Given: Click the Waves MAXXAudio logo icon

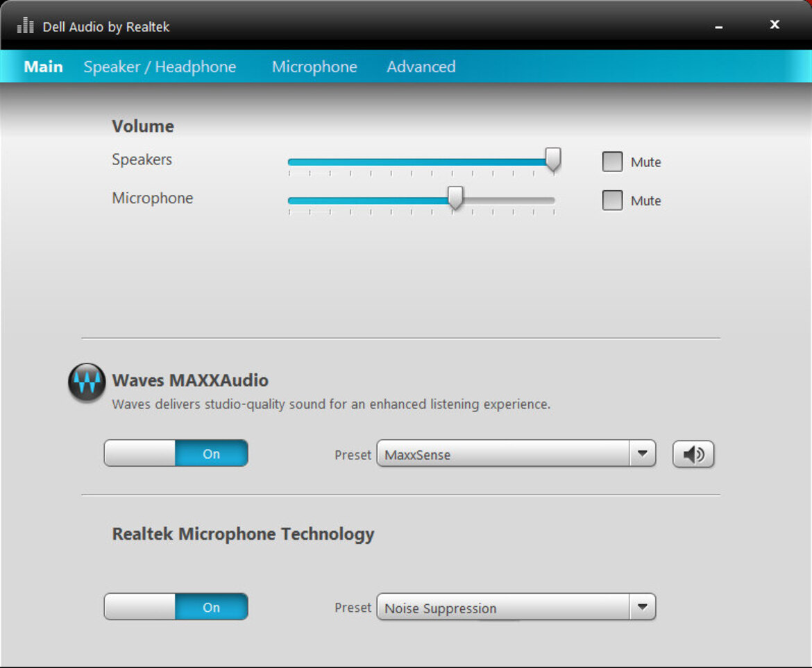Looking at the screenshot, I should point(87,382).
